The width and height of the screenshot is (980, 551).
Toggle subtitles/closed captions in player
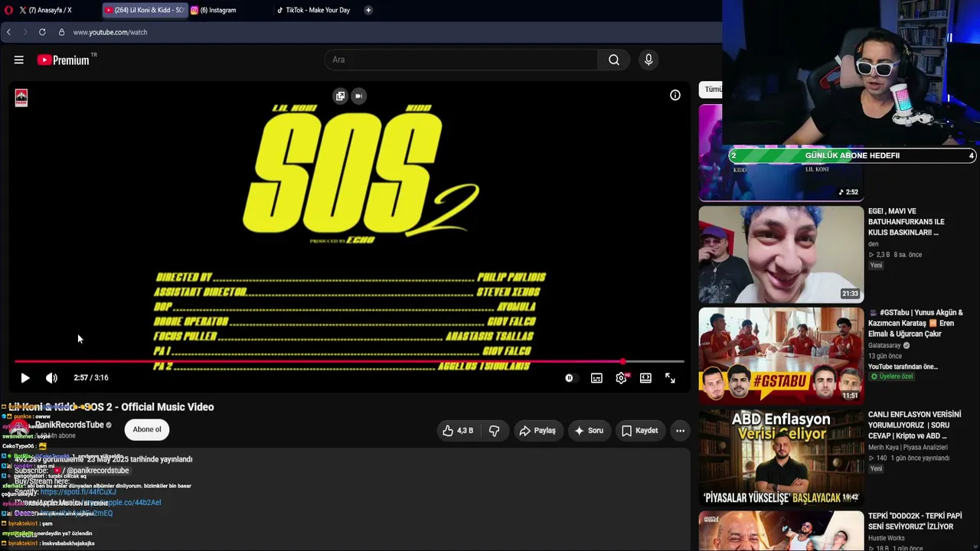596,378
